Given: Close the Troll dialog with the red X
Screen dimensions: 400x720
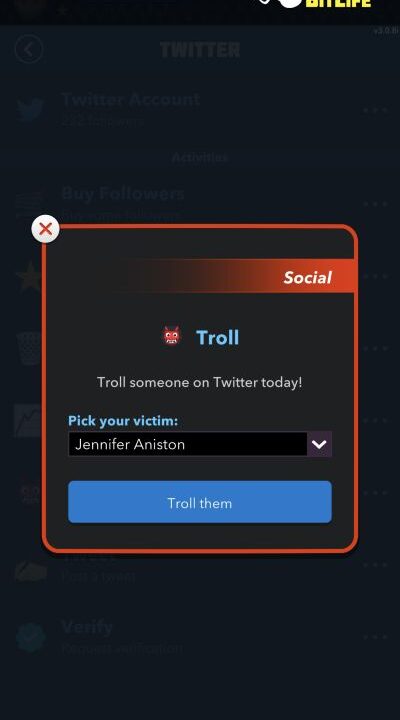Looking at the screenshot, I should [45, 229].
